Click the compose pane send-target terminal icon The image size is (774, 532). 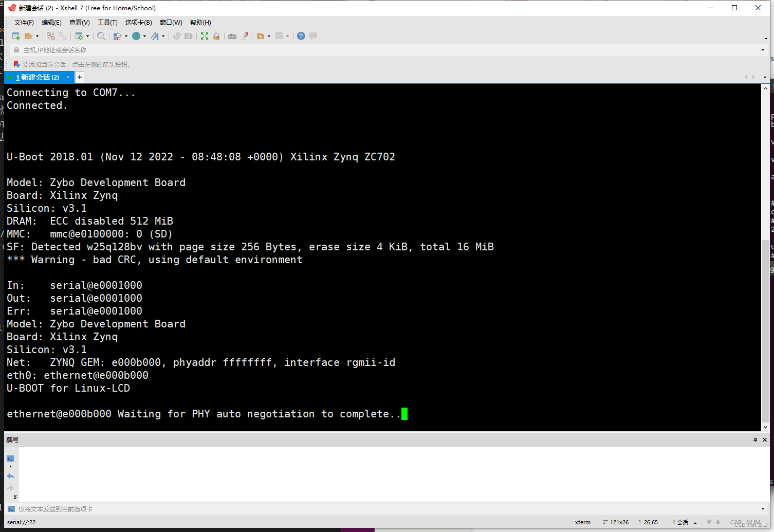click(10, 458)
